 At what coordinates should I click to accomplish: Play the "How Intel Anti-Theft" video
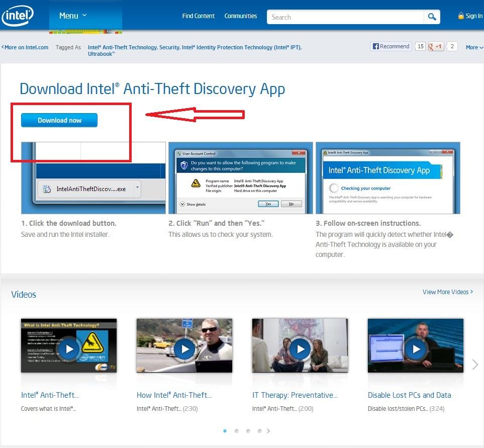184,348
